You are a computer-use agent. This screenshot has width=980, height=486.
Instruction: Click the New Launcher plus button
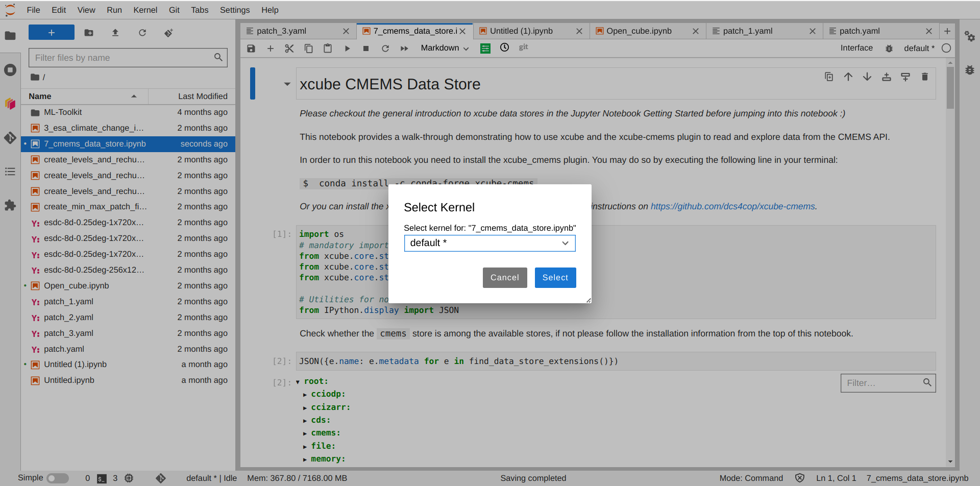[x=52, y=33]
